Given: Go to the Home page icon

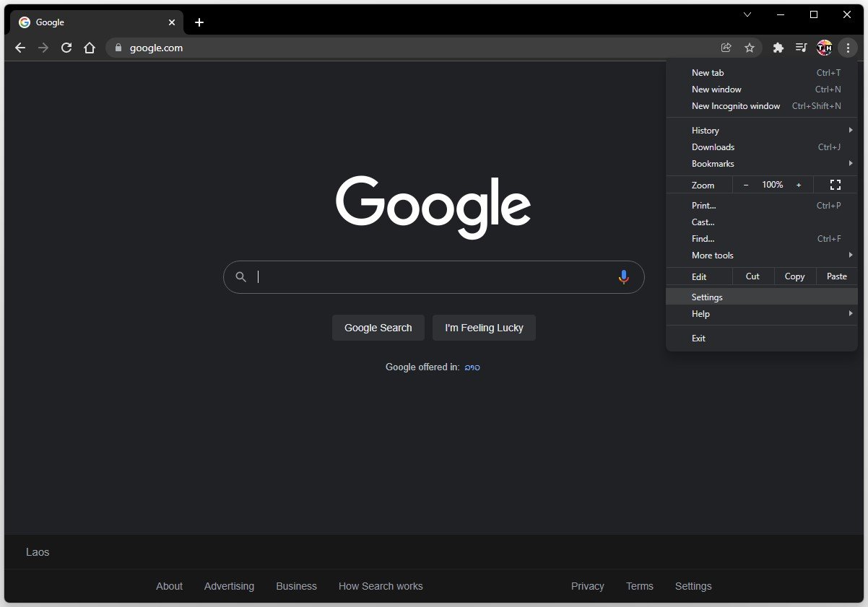Looking at the screenshot, I should pyautogui.click(x=90, y=48).
